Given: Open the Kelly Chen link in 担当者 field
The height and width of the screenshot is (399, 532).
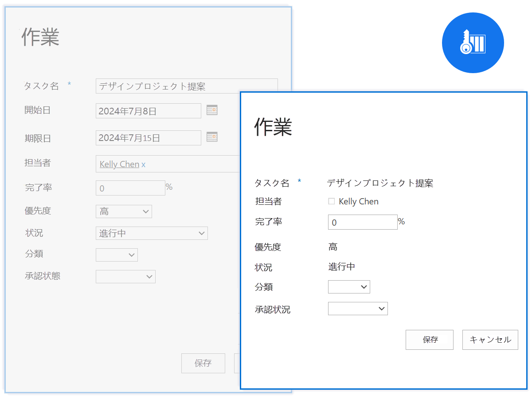Looking at the screenshot, I should [x=119, y=164].
